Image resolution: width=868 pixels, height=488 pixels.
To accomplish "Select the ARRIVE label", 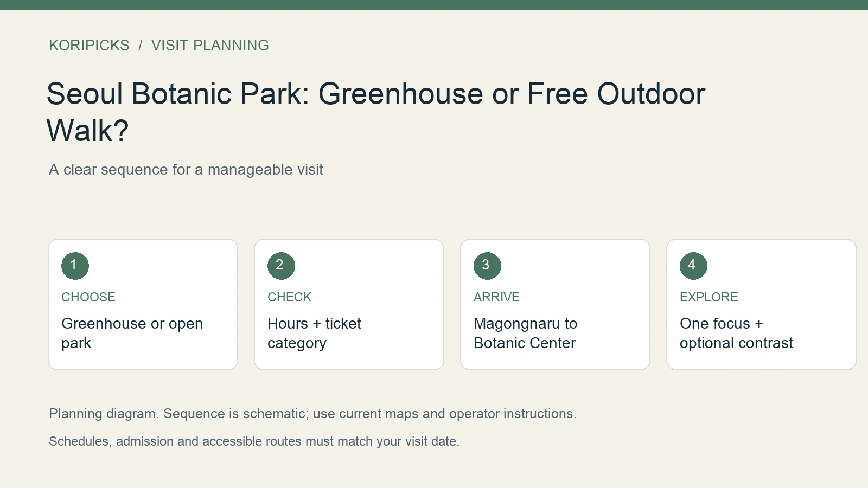I will click(x=496, y=297).
